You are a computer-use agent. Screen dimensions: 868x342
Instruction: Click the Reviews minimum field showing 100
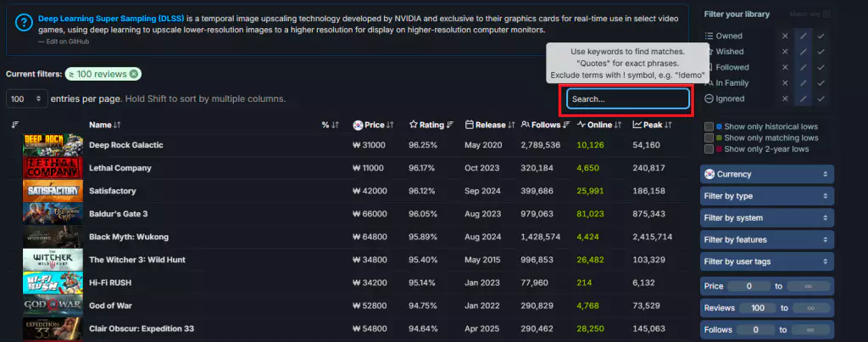pyautogui.click(x=758, y=308)
